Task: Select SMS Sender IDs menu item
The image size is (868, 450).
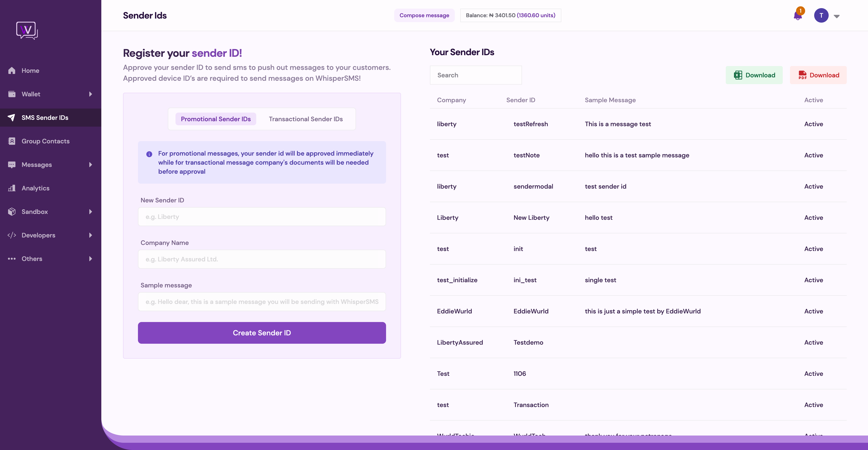Action: coord(50,118)
